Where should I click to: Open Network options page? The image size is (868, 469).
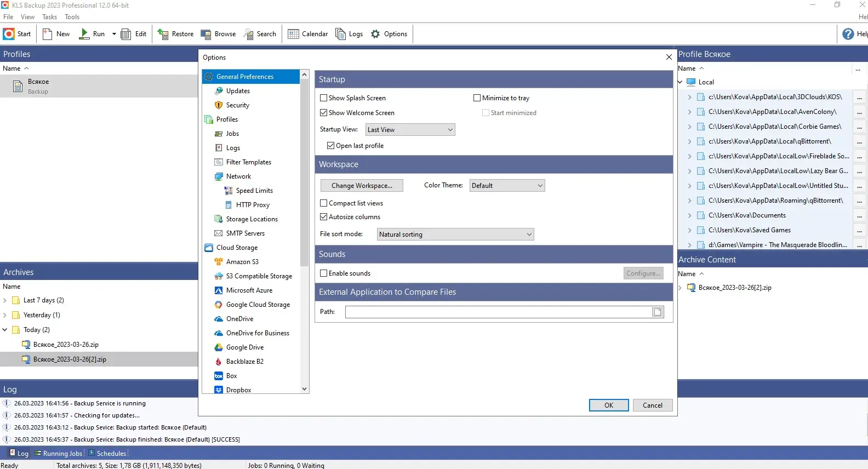(x=238, y=176)
